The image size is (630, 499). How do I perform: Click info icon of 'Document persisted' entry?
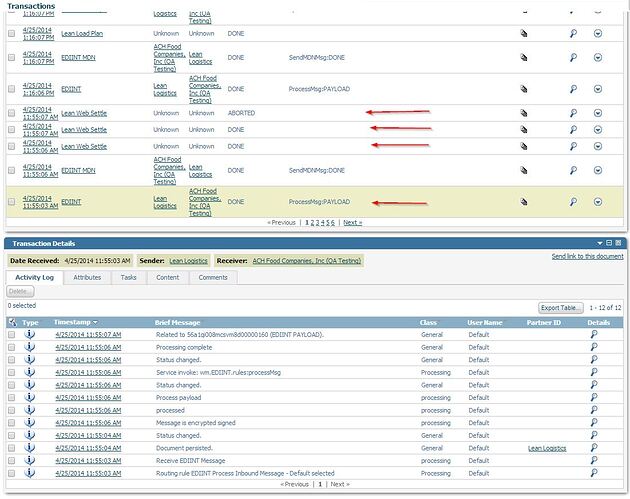[29, 448]
